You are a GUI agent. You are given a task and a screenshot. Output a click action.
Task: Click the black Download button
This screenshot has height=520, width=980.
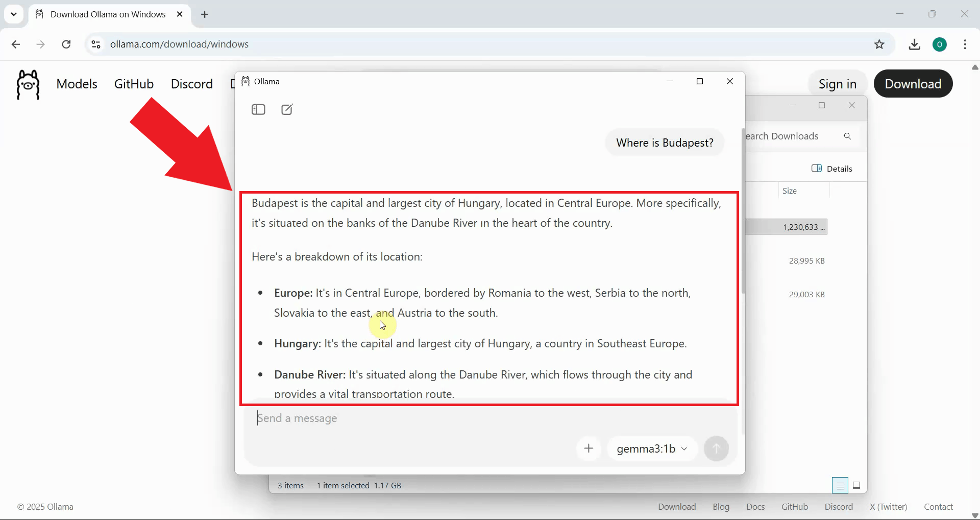coord(913,84)
